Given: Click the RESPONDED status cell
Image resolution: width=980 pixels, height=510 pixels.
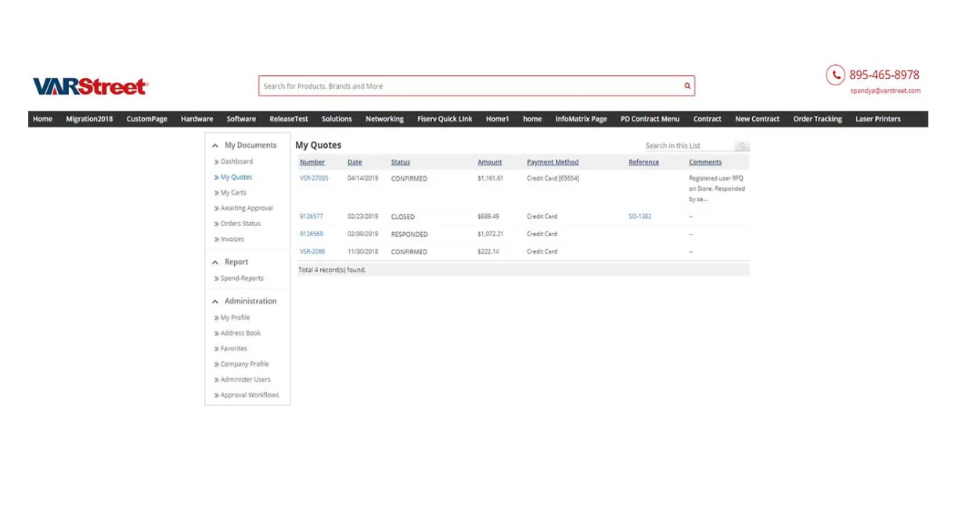Looking at the screenshot, I should (x=409, y=234).
